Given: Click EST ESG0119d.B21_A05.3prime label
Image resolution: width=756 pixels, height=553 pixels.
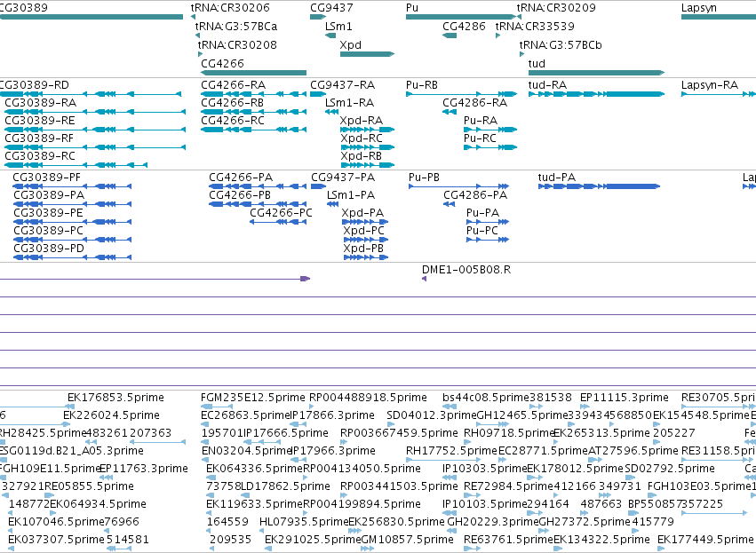Looking at the screenshot, I should pos(71,451).
